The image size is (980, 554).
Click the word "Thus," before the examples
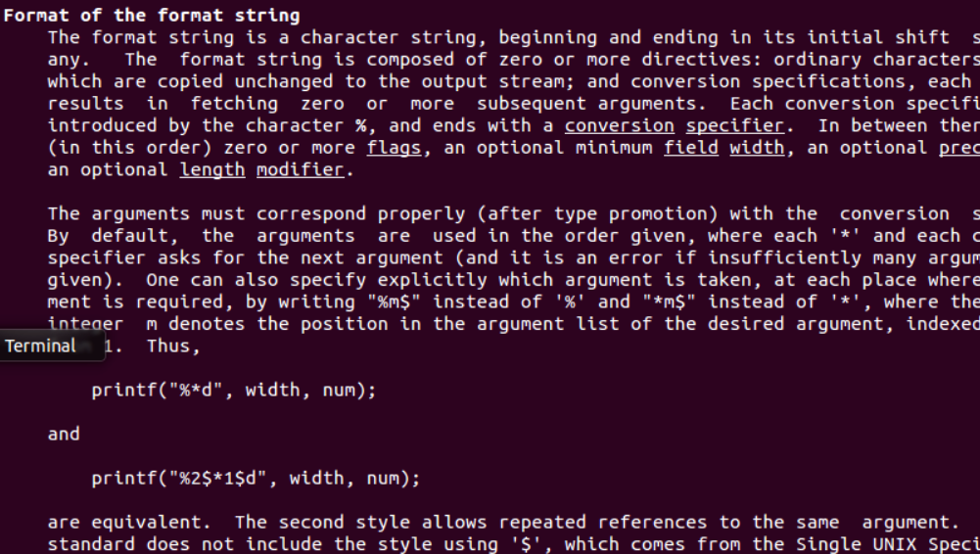tap(172, 346)
